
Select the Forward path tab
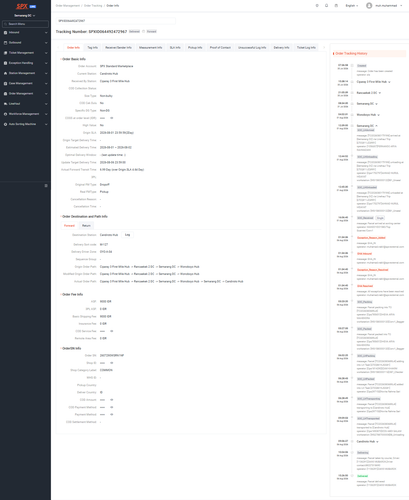tap(69, 226)
